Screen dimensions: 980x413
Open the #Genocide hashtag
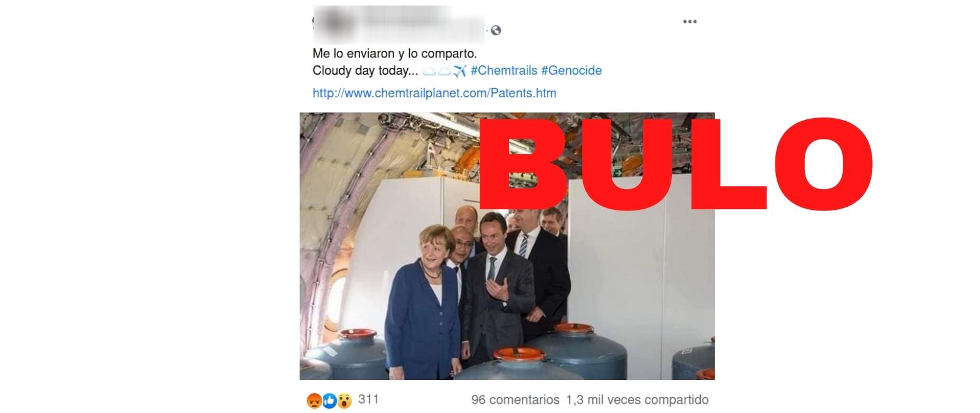pos(571,70)
